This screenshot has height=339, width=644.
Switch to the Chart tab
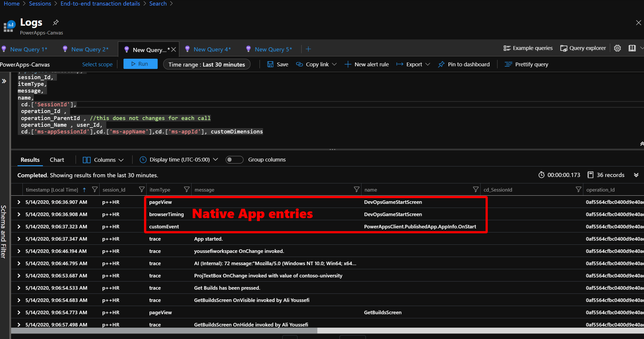(57, 160)
